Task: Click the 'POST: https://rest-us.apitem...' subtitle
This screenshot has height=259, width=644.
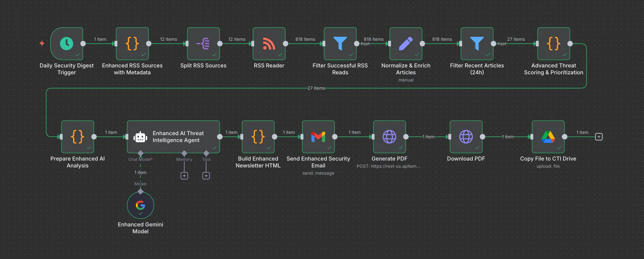Action: [x=388, y=166]
